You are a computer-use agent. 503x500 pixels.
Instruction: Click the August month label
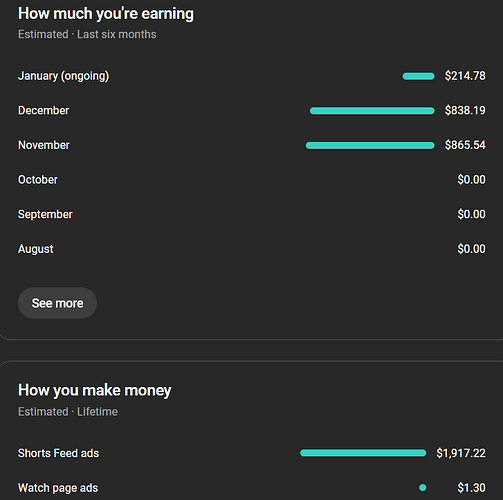[36, 249]
